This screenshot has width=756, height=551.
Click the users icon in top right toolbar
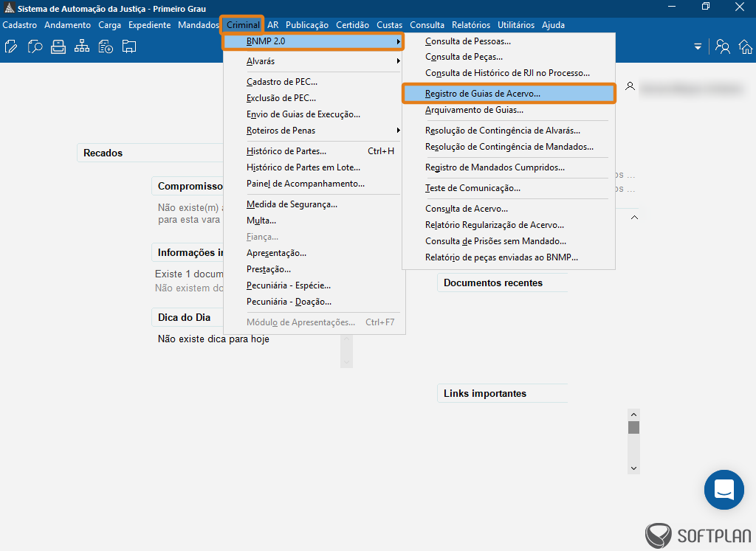722,46
